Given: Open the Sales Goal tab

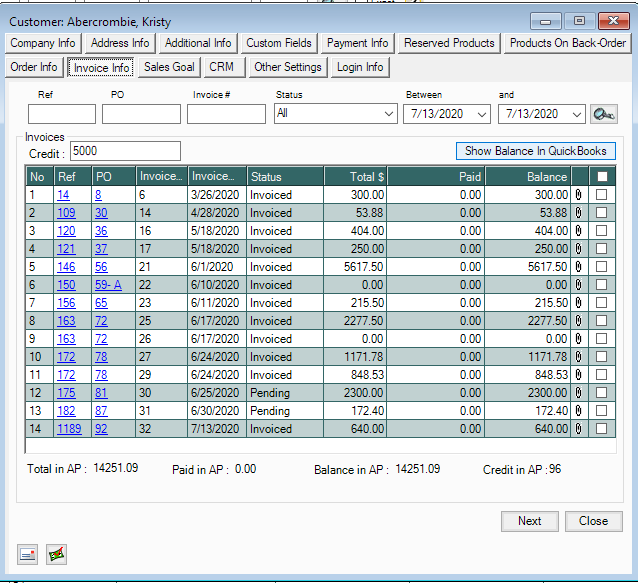Looking at the screenshot, I should click(169, 67).
